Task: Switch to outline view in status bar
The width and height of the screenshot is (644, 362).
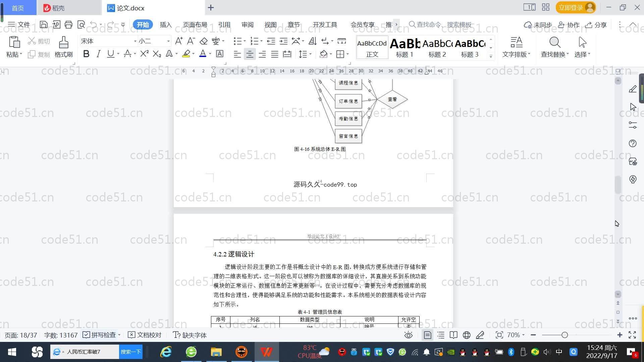Action: pyautogui.click(x=441, y=335)
